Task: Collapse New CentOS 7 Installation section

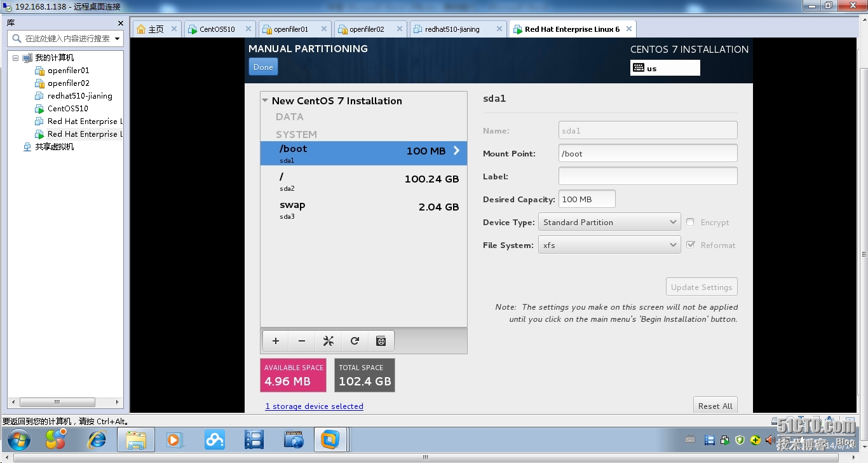Action: [x=265, y=100]
